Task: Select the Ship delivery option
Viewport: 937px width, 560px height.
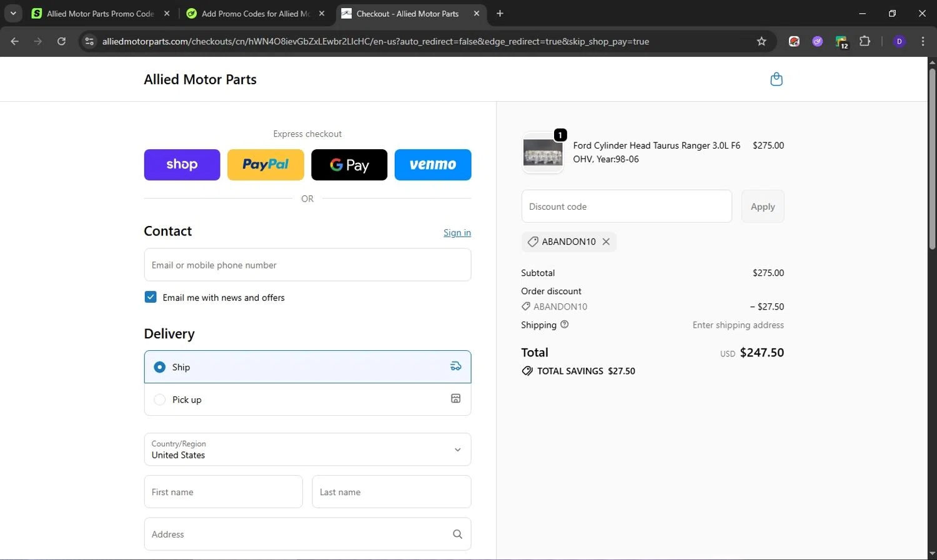Action: [307, 367]
